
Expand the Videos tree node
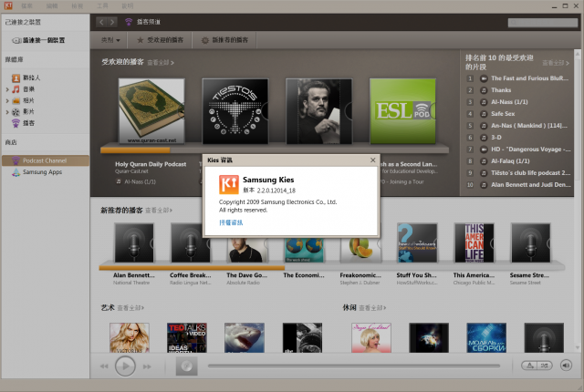(x=7, y=111)
